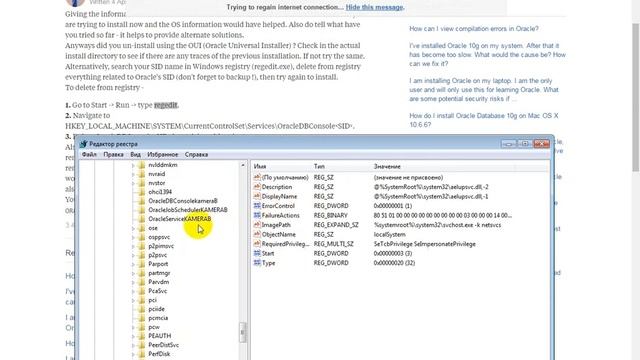Select the pci folder icon
640x360 pixels.
(x=141, y=300)
